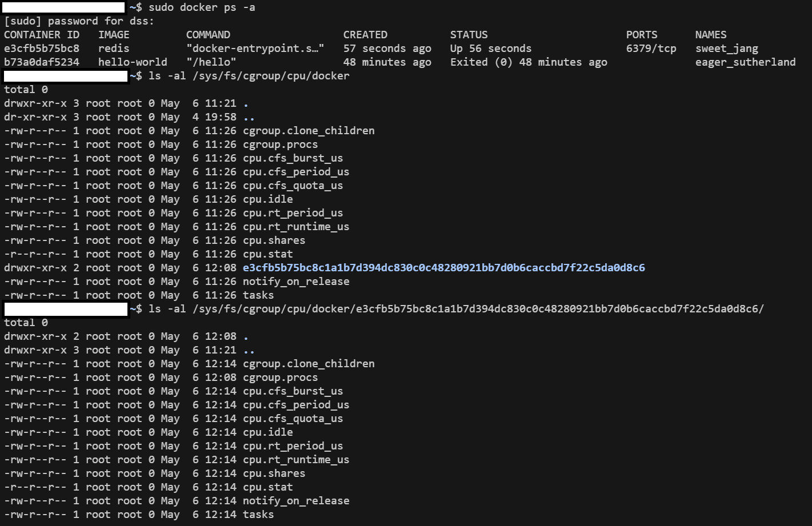Click notify_on_release dated 11:26
The width and height of the screenshot is (812, 526).
(x=296, y=282)
